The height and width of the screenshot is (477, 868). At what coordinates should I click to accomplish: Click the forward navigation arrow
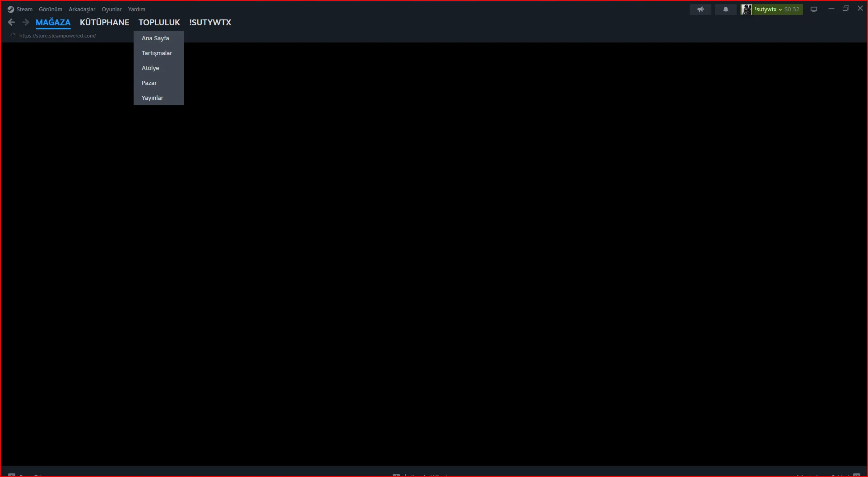coord(26,22)
